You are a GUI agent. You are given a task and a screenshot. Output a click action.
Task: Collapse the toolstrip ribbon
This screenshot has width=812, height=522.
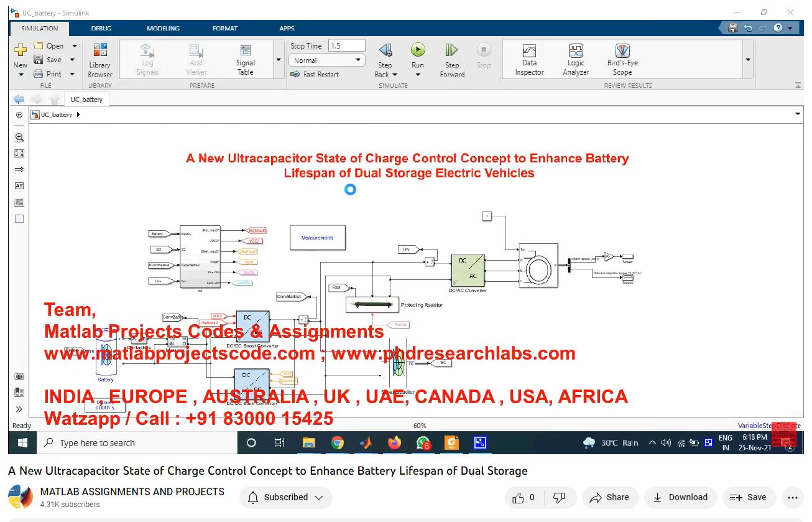point(798,85)
